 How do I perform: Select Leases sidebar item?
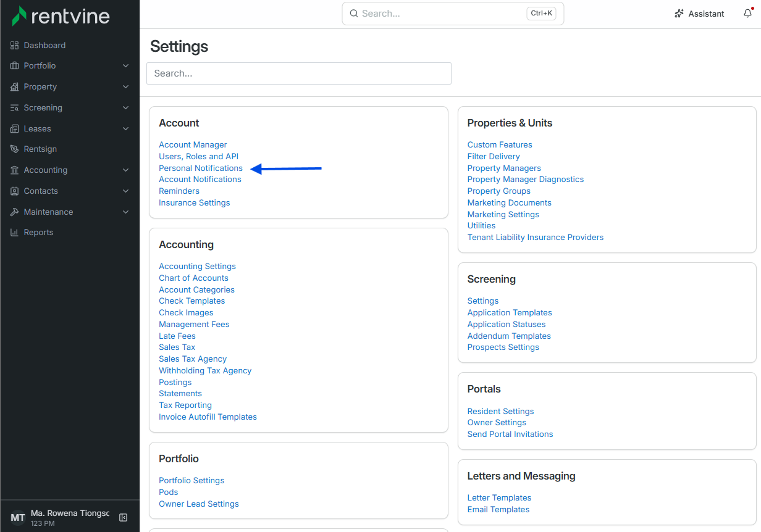70,128
